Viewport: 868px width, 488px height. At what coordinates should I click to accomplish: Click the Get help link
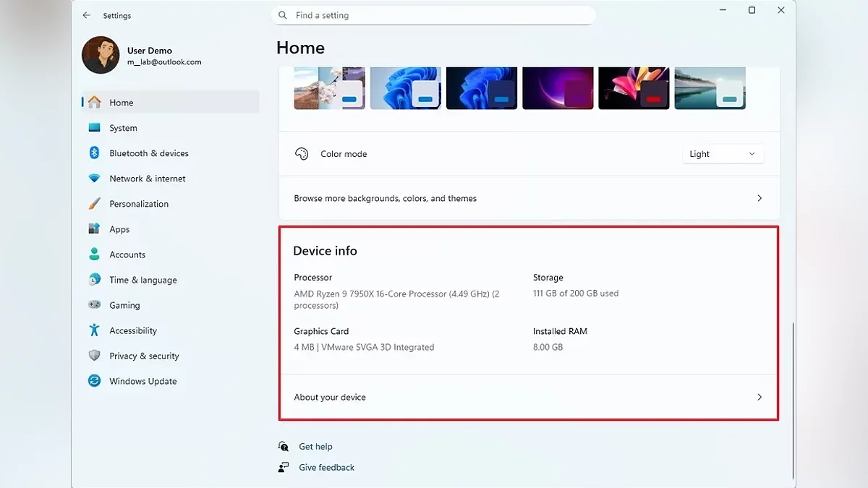click(315, 447)
